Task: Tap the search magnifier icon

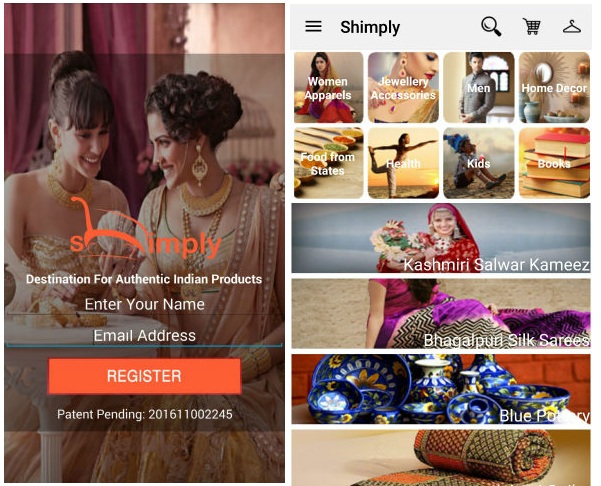Action: point(491,26)
